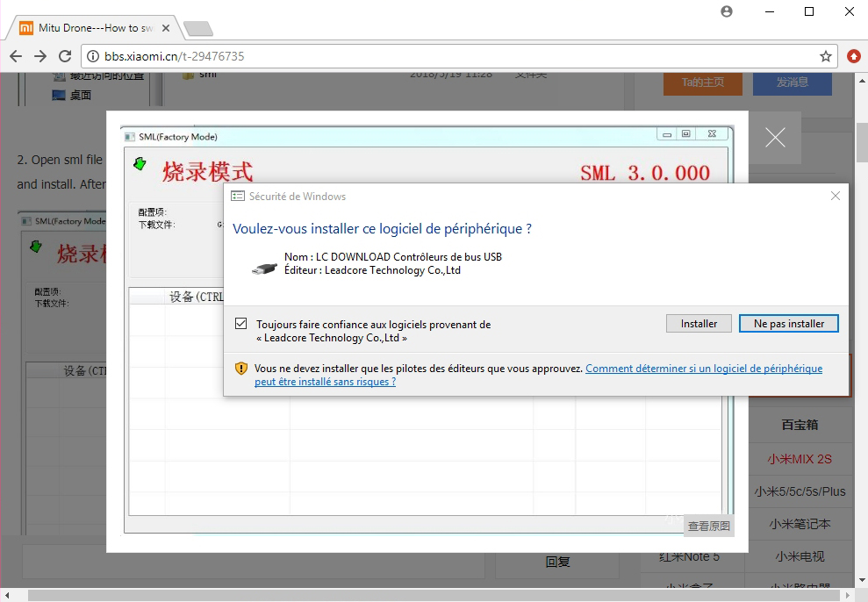Close the image lightbox with the X
This screenshot has height=602, width=868.
[775, 137]
